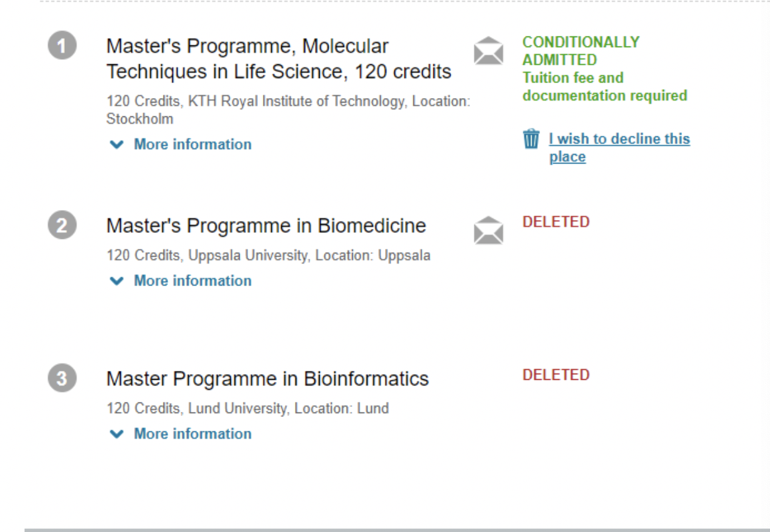Select the Master's Programme in Biomedicine title

coord(266,226)
